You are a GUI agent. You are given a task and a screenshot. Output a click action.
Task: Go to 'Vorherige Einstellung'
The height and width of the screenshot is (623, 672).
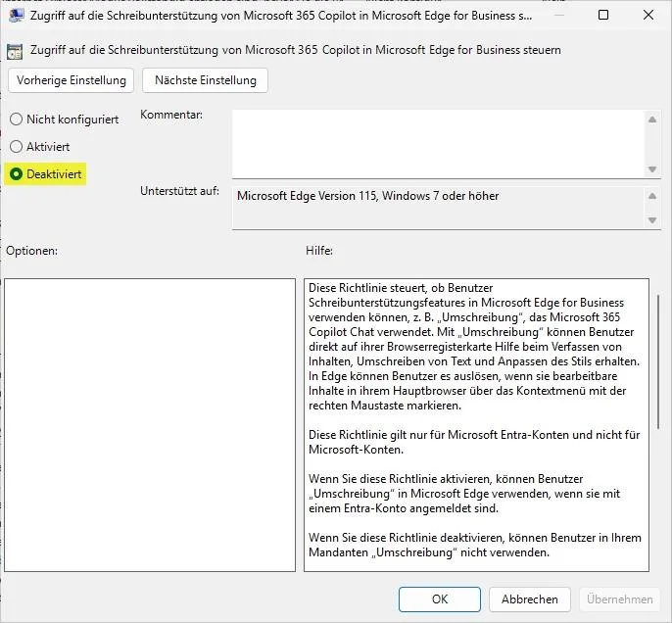(71, 80)
